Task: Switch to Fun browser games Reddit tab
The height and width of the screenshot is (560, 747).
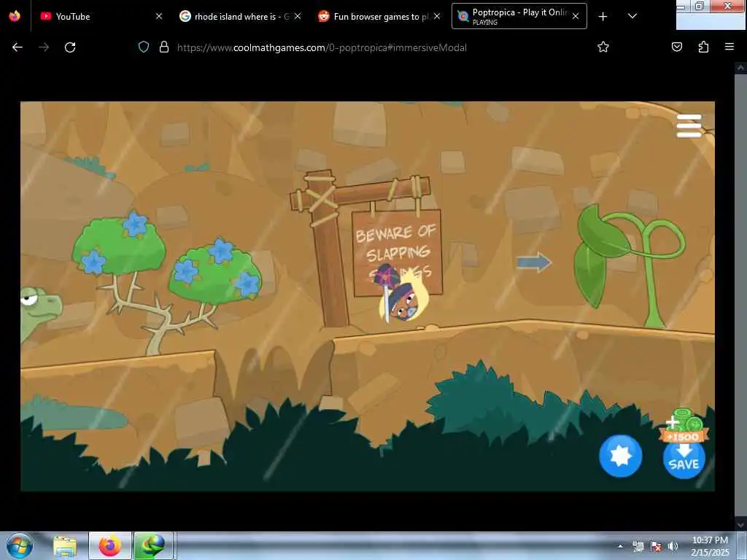Action: [379, 16]
